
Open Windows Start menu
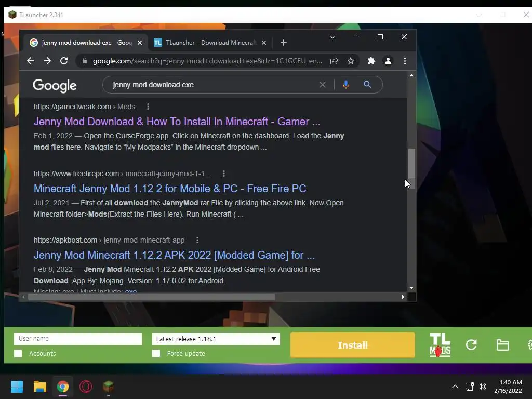tap(17, 387)
